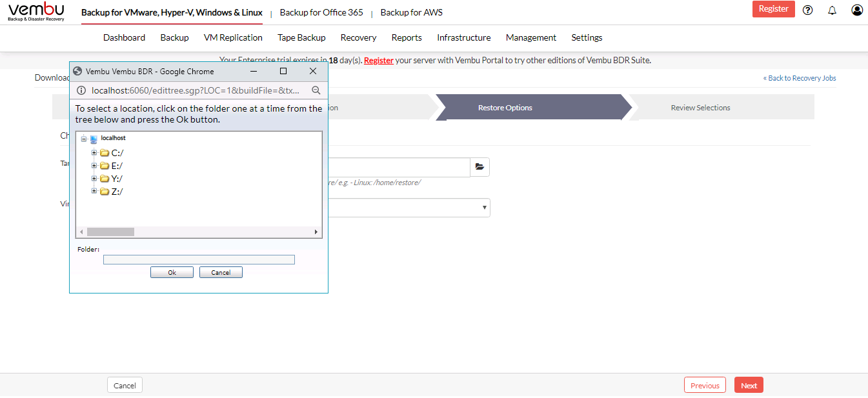This screenshot has width=868, height=398.
Task: Open the Reports menu
Action: (x=407, y=37)
